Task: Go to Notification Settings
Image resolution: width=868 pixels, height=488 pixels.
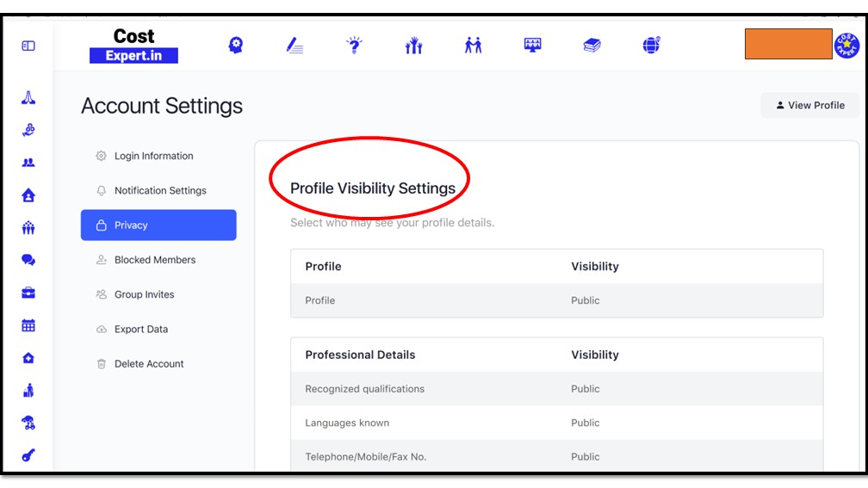Action: [160, 190]
